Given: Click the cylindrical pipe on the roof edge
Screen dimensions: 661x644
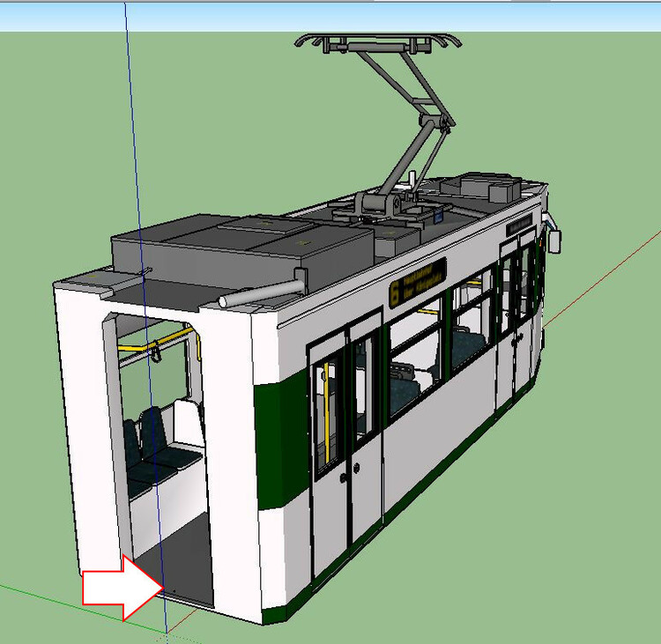Looking at the screenshot, I should 261,292.
